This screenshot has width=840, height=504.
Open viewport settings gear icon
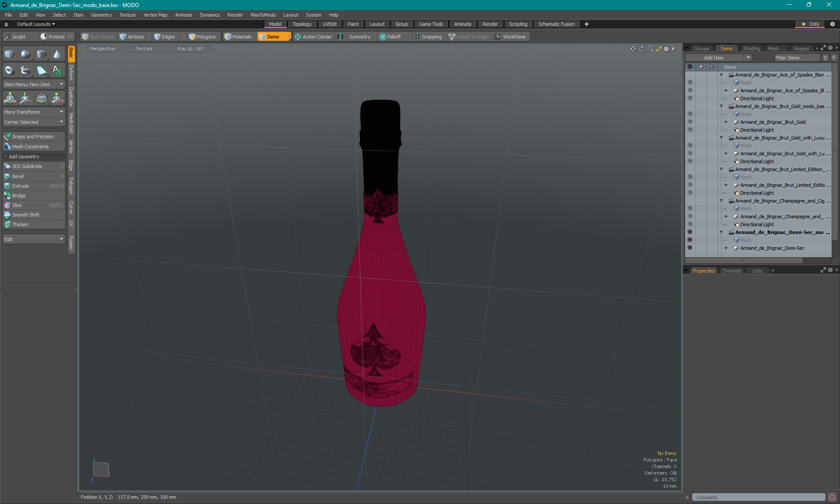coord(666,49)
